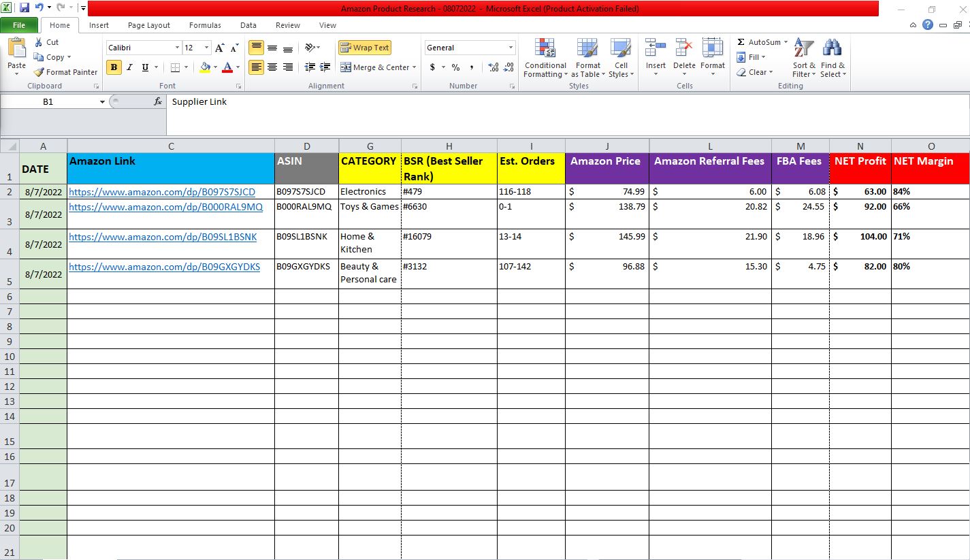The width and height of the screenshot is (970, 560).
Task: Apply Comma Style number format
Action: pyautogui.click(x=472, y=67)
